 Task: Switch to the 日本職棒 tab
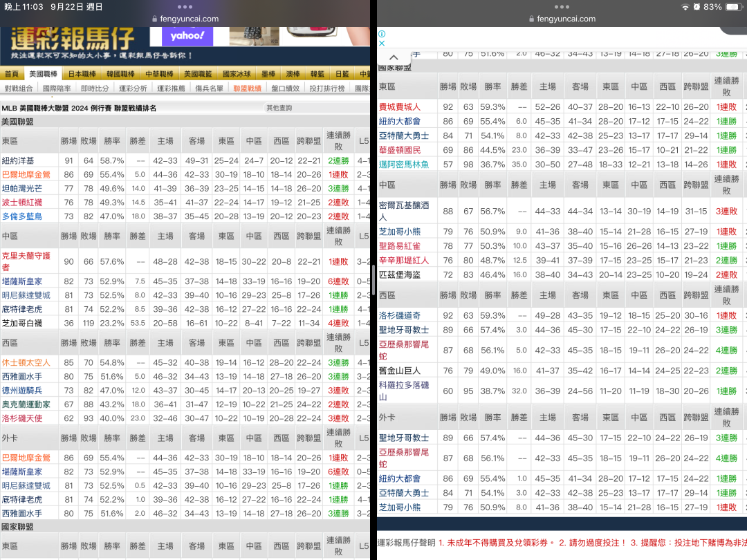[82, 74]
